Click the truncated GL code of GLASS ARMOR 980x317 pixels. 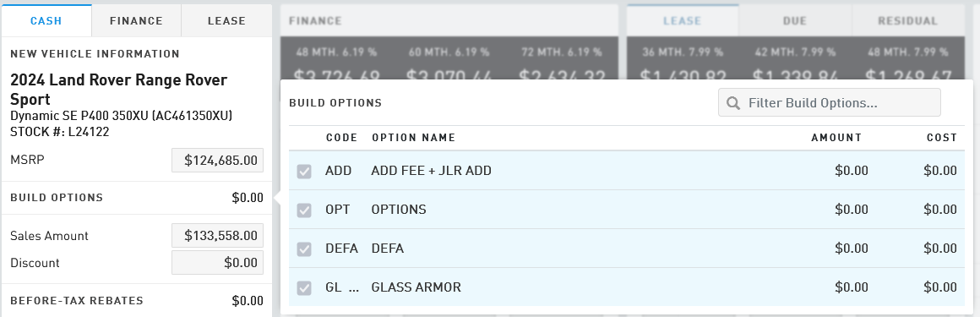tap(342, 287)
